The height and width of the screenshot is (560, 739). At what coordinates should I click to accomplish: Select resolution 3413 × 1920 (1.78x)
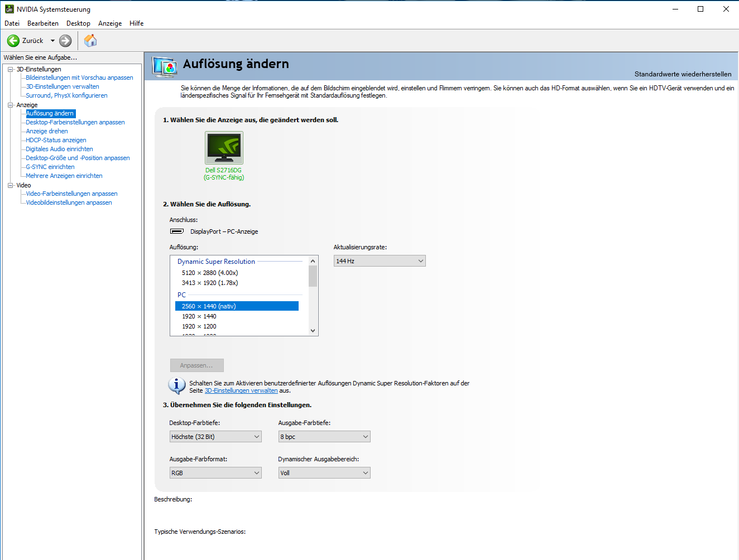pyautogui.click(x=237, y=283)
